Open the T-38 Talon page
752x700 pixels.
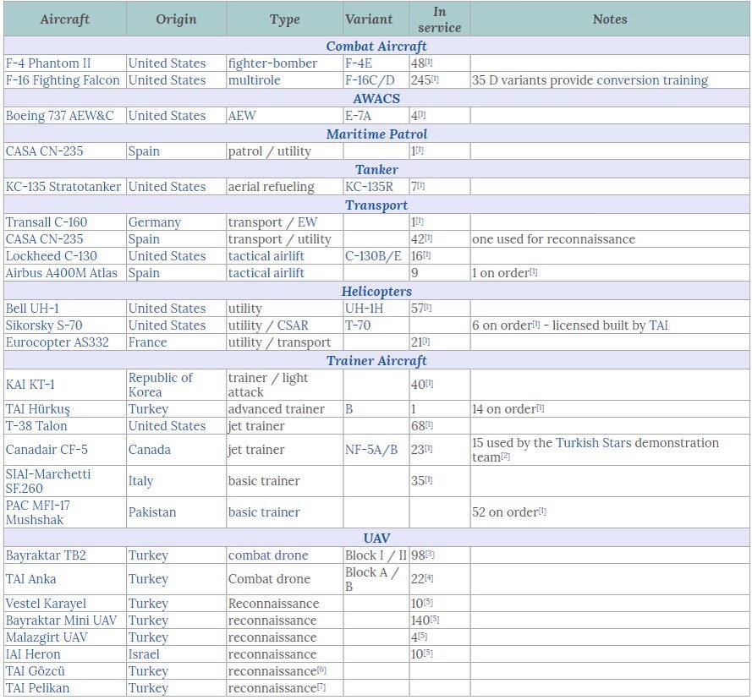[x=36, y=426]
